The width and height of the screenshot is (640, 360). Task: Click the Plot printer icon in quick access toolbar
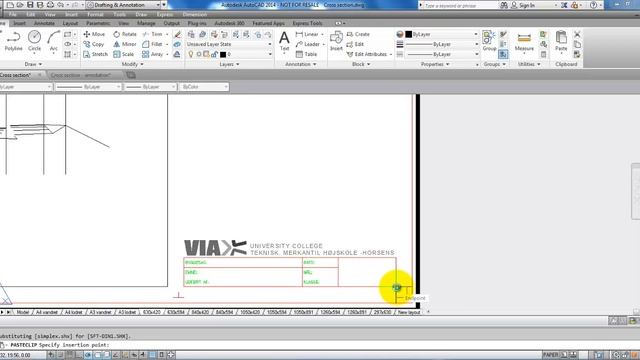point(50,5)
